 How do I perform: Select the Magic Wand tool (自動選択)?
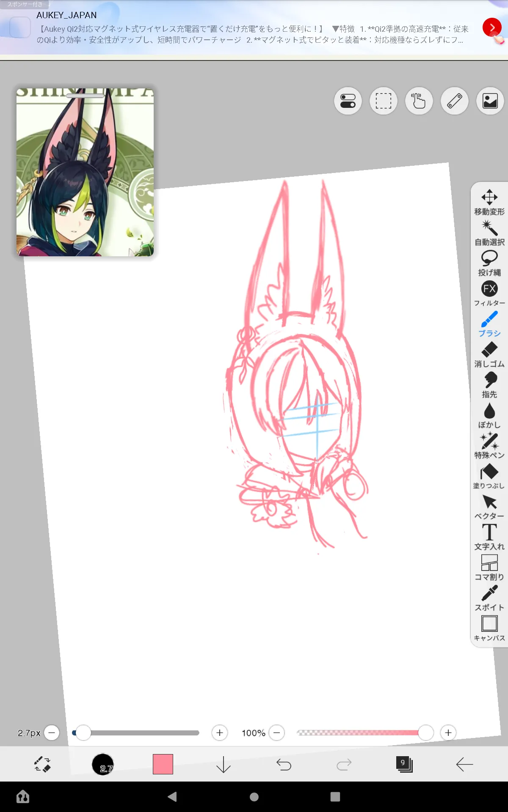[489, 233]
